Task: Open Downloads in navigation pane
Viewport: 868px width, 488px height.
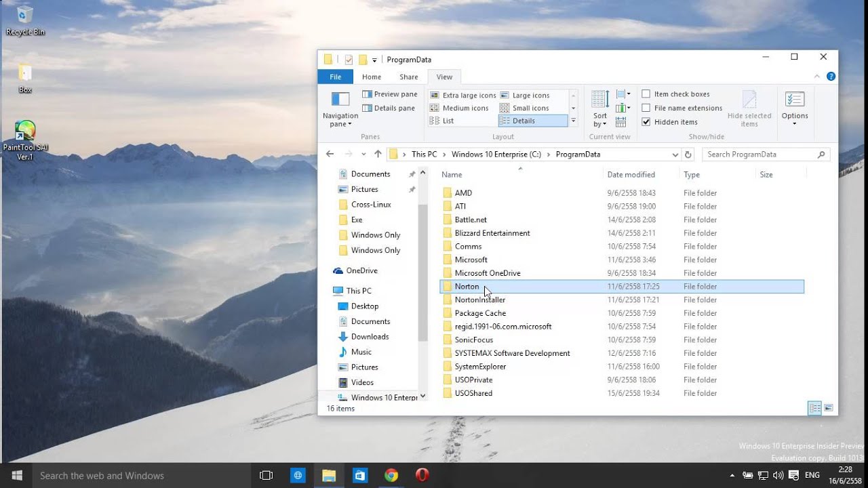Action: (370, 337)
